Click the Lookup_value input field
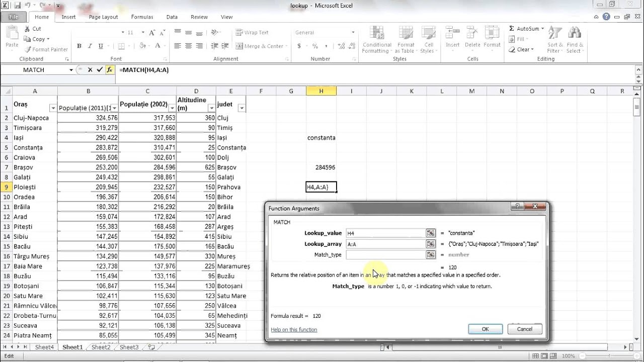The width and height of the screenshot is (644, 362). tap(386, 233)
